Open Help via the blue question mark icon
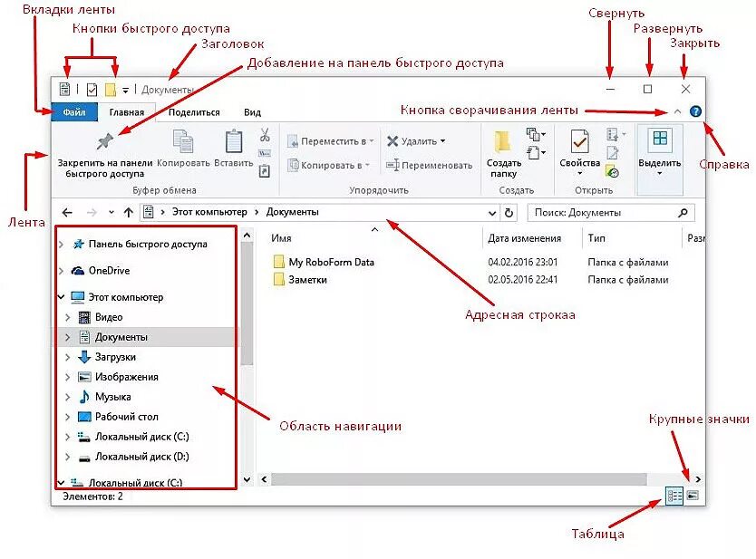 (695, 111)
